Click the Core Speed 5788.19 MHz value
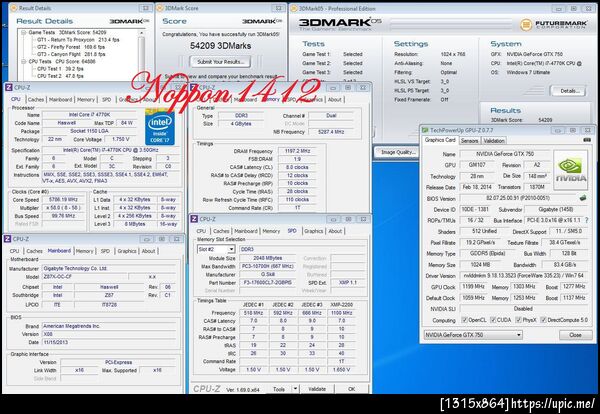 (x=64, y=200)
